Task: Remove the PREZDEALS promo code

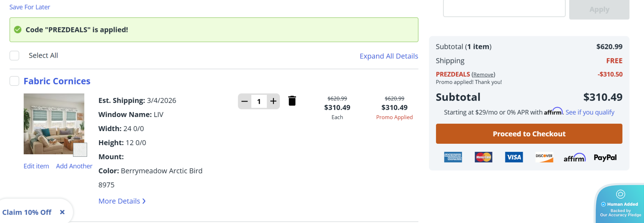Action: tap(483, 75)
